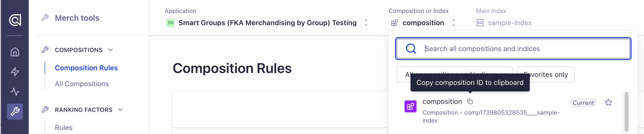644x134 pixels.
Task: Focus the Search all compositions field
Action: (513, 49)
